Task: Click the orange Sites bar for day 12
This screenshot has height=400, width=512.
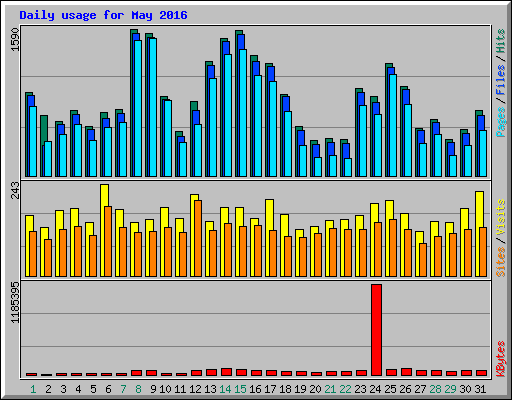Action: coord(198,238)
